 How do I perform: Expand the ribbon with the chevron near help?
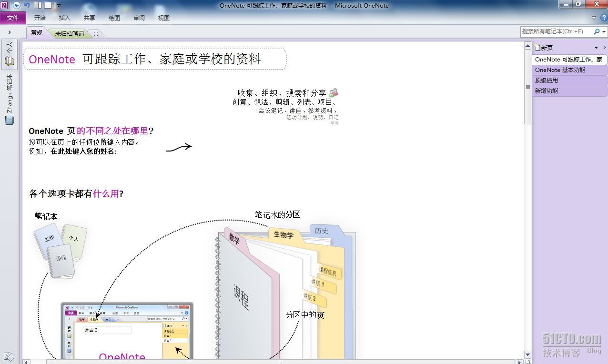[594, 18]
